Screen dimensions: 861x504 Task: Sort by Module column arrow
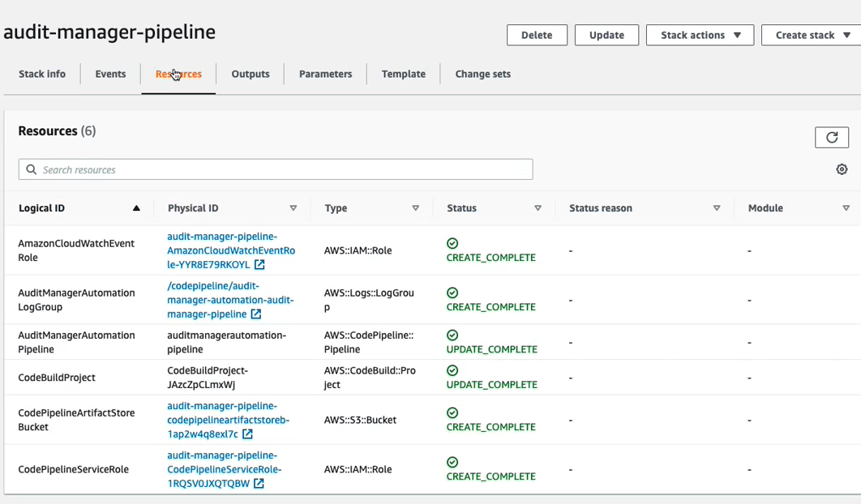[846, 208]
